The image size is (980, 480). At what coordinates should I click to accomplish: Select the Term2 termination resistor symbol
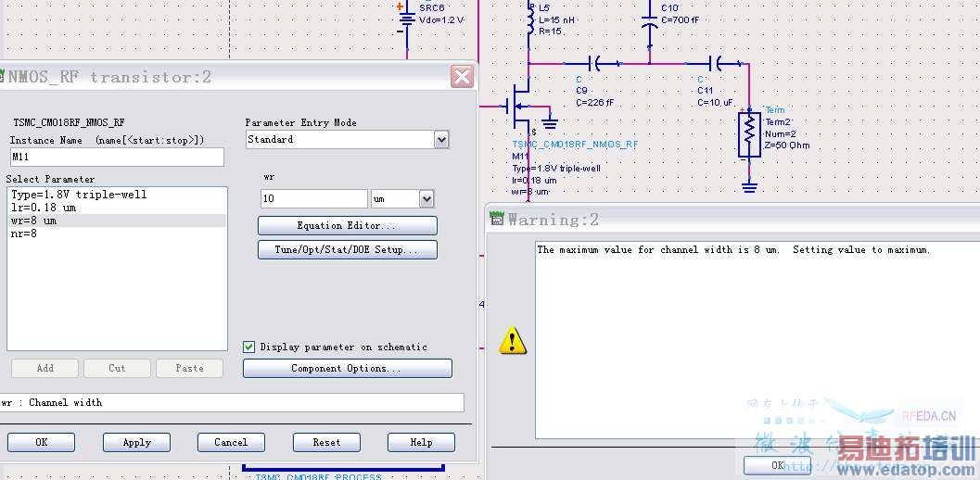749,134
